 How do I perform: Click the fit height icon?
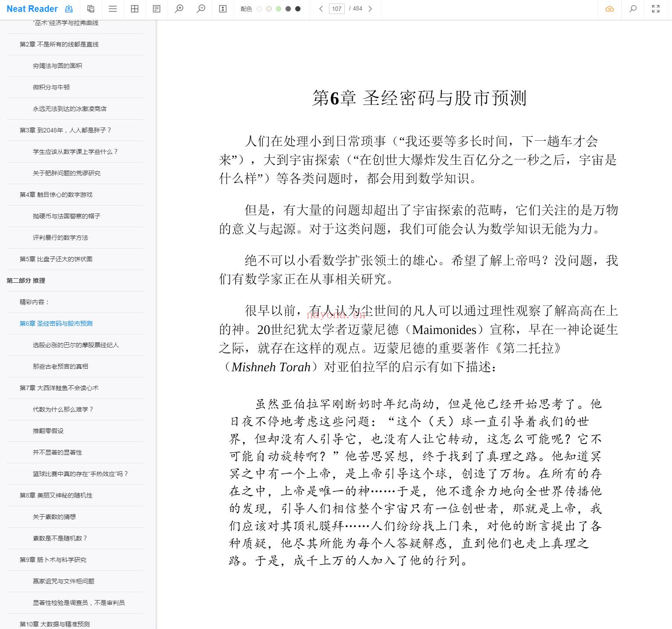(223, 9)
